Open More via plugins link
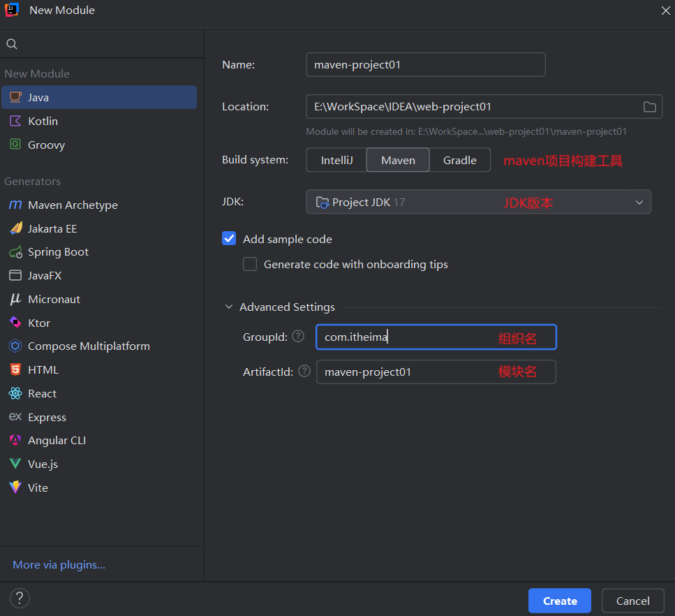Screen dimensions: 675x616 click(59, 564)
